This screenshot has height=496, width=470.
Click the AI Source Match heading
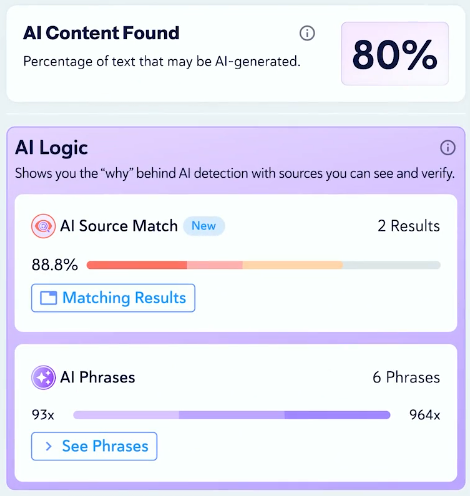click(x=119, y=226)
